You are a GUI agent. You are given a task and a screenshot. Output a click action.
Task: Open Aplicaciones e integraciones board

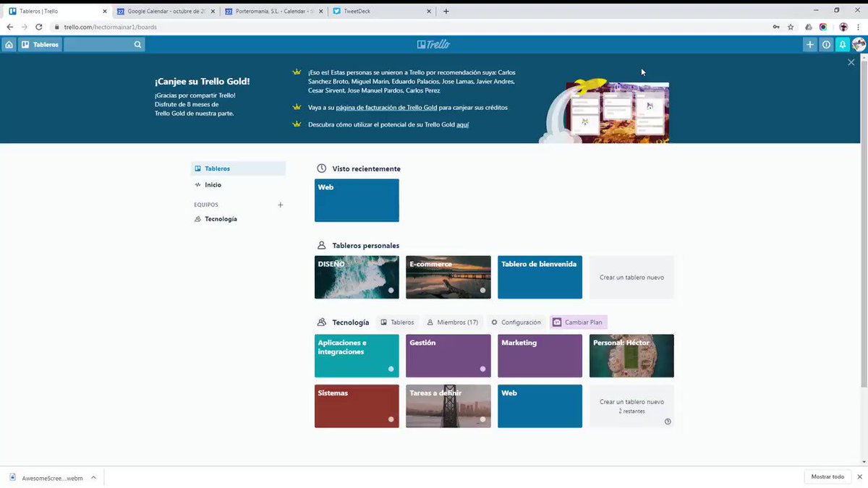point(357,356)
